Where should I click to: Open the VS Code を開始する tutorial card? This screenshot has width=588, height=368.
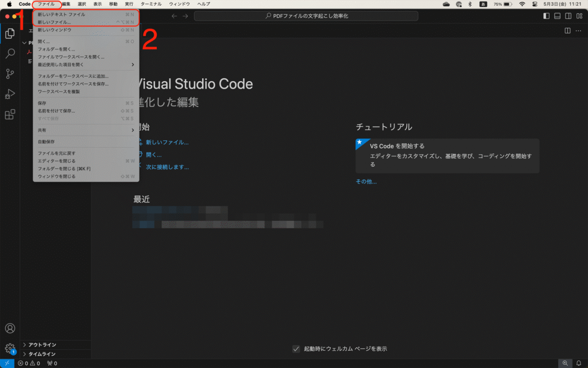[x=447, y=156]
